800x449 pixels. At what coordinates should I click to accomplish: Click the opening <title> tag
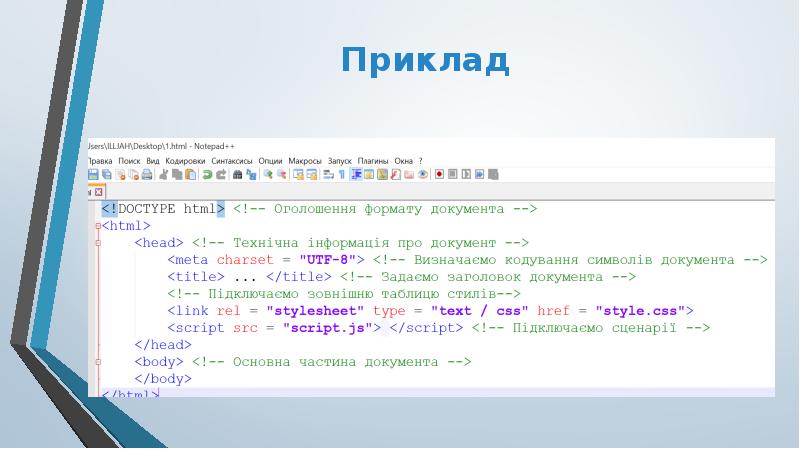[196, 277]
